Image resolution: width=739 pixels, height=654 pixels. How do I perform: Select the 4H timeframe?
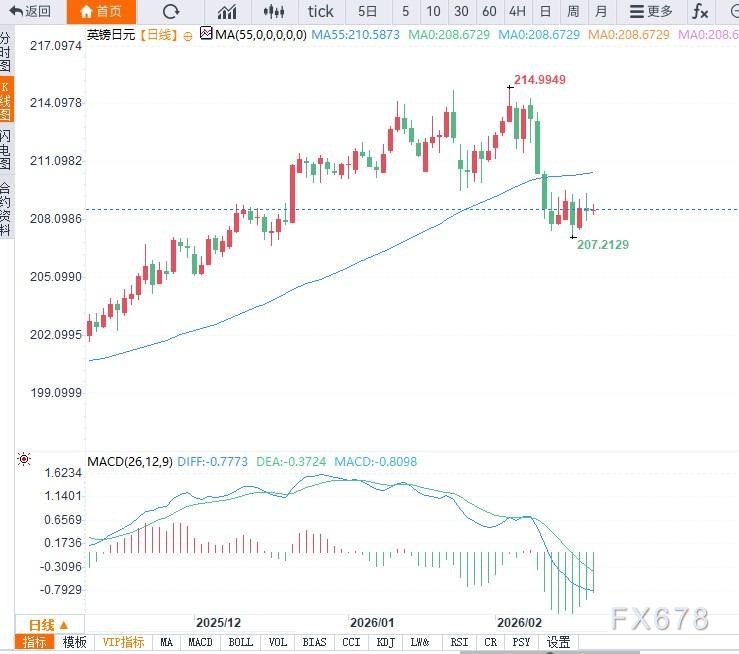click(517, 12)
